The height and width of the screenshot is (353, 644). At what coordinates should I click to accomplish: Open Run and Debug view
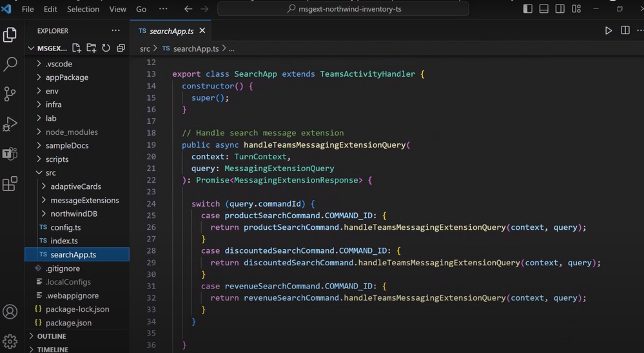[x=10, y=123]
